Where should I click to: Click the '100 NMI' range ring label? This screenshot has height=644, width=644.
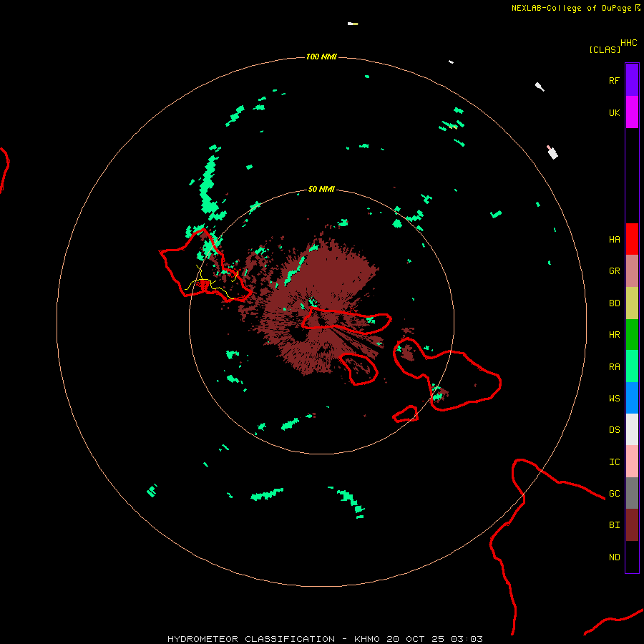coord(321,57)
